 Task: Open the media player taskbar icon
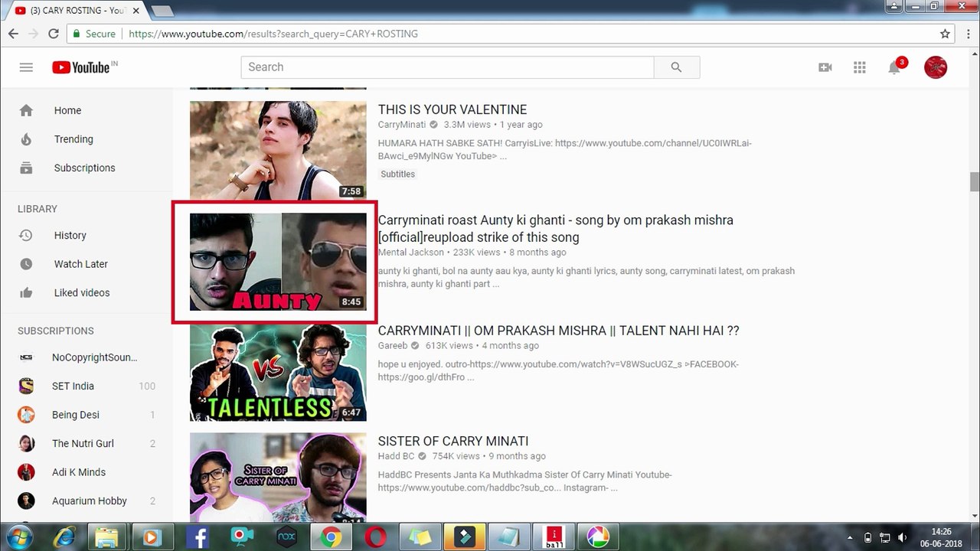click(x=152, y=536)
